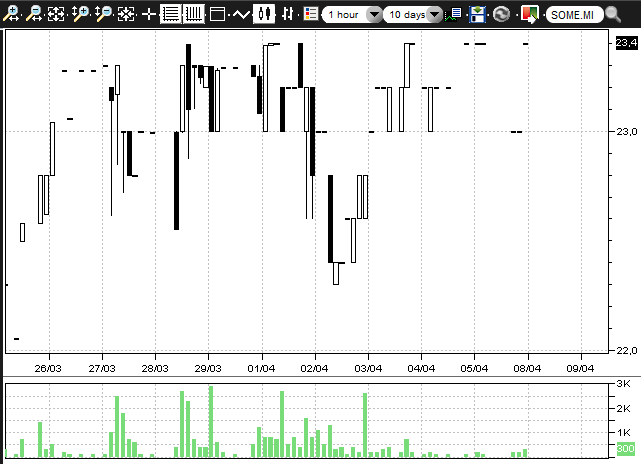Click the 2K volume axis label
The image size is (641, 464).
(623, 408)
